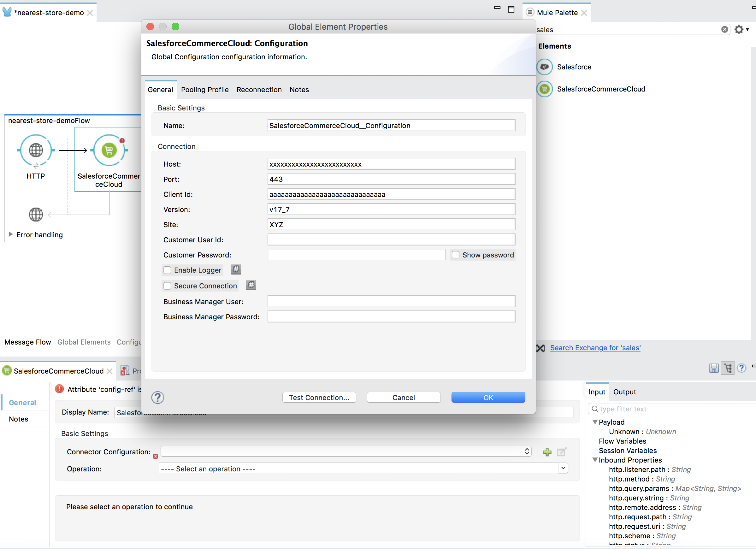Expand the Error handling section
The image size is (756, 549).
[10, 234]
